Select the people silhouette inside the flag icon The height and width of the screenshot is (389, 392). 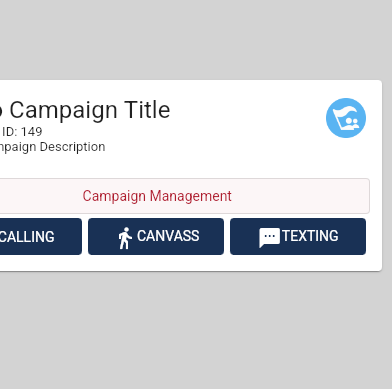click(352, 123)
